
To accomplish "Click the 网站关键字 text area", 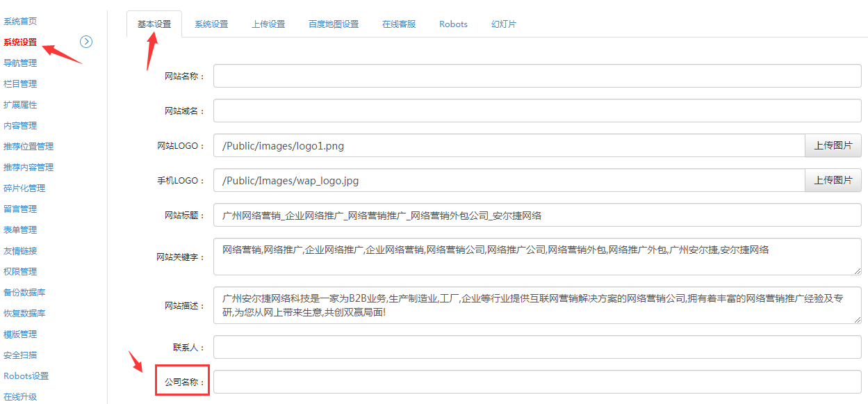I will click(x=537, y=257).
